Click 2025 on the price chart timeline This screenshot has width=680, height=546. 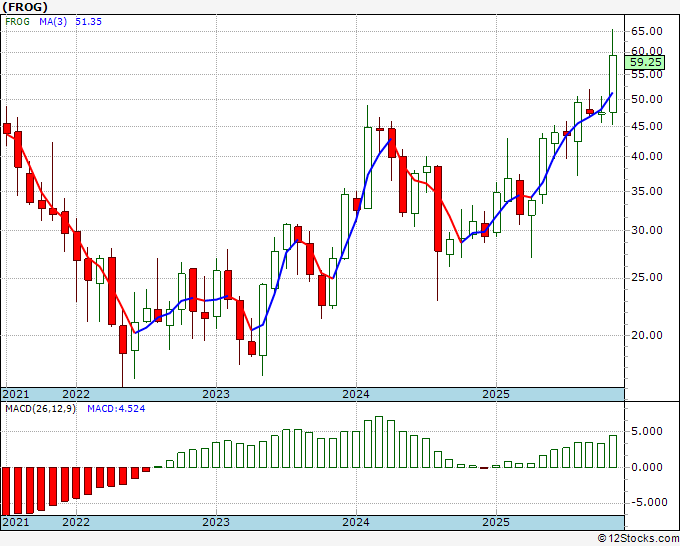coord(496,394)
